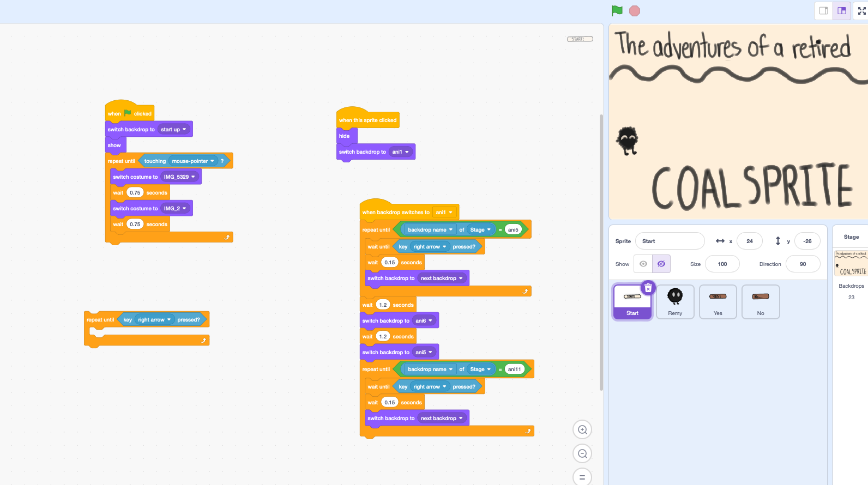Switch to small stage layout
Viewport: 868px width, 485px height.
point(824,11)
